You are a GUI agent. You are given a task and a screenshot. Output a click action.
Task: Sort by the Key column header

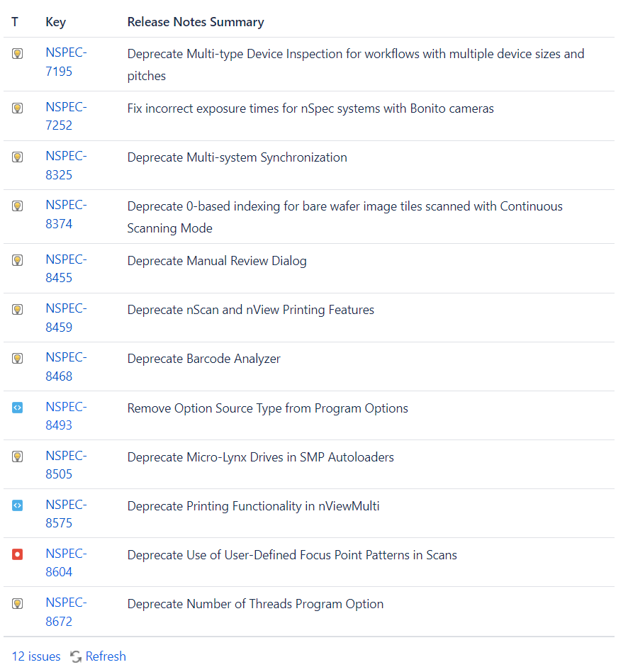55,22
